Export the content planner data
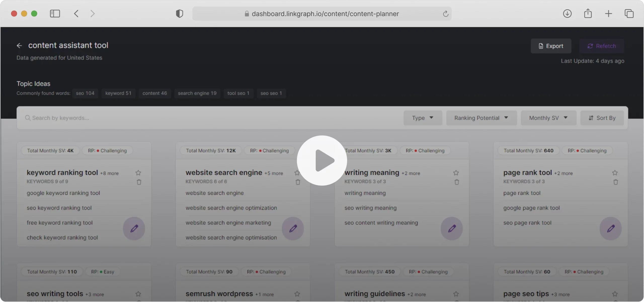 click(551, 46)
